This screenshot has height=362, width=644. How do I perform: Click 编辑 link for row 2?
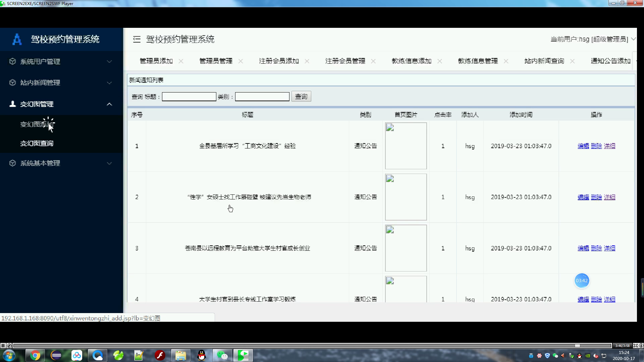pos(583,197)
